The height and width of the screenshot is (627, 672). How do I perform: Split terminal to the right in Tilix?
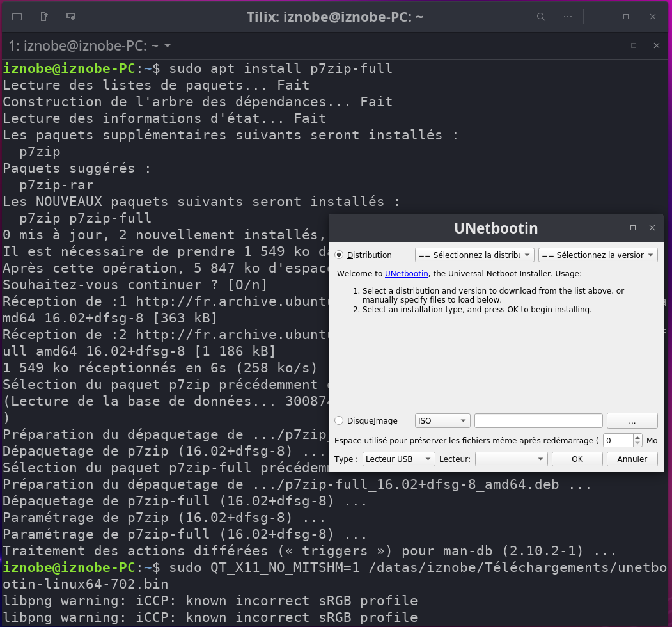pyautogui.click(x=43, y=17)
